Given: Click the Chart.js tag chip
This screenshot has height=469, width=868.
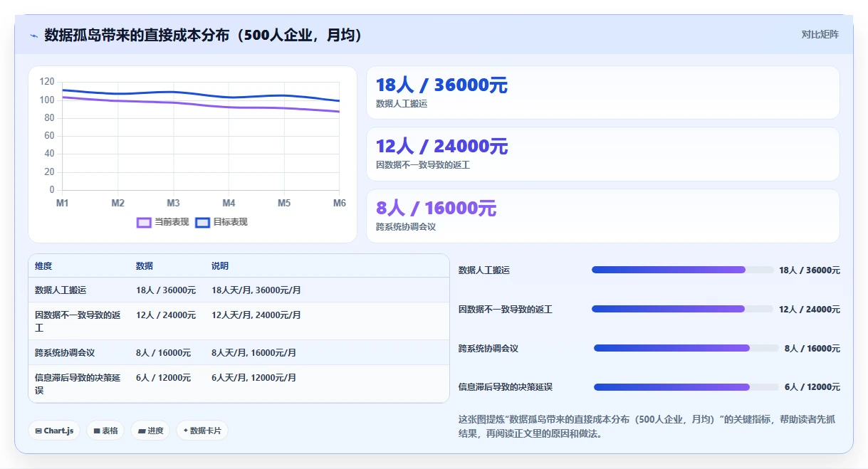Looking at the screenshot, I should [54, 431].
